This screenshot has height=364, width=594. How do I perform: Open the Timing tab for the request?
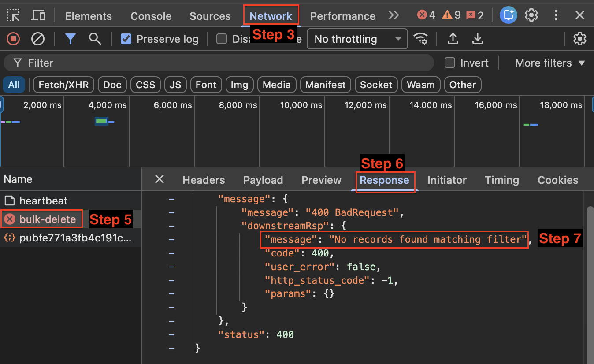tap(502, 180)
